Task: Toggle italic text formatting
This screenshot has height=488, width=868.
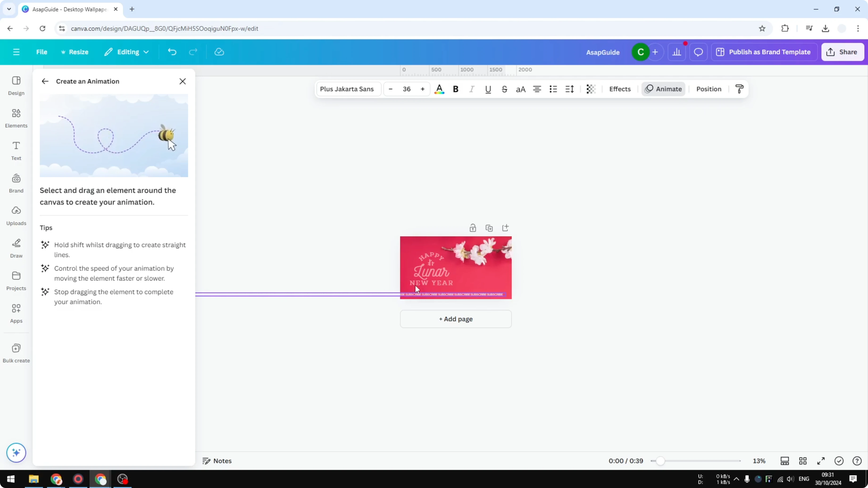Action: pyautogui.click(x=472, y=89)
